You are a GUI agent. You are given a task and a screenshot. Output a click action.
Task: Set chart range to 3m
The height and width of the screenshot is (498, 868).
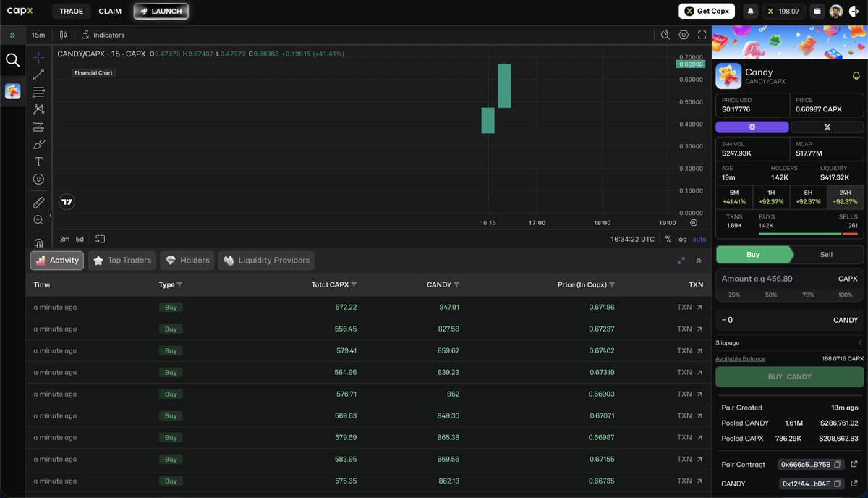pyautogui.click(x=65, y=239)
